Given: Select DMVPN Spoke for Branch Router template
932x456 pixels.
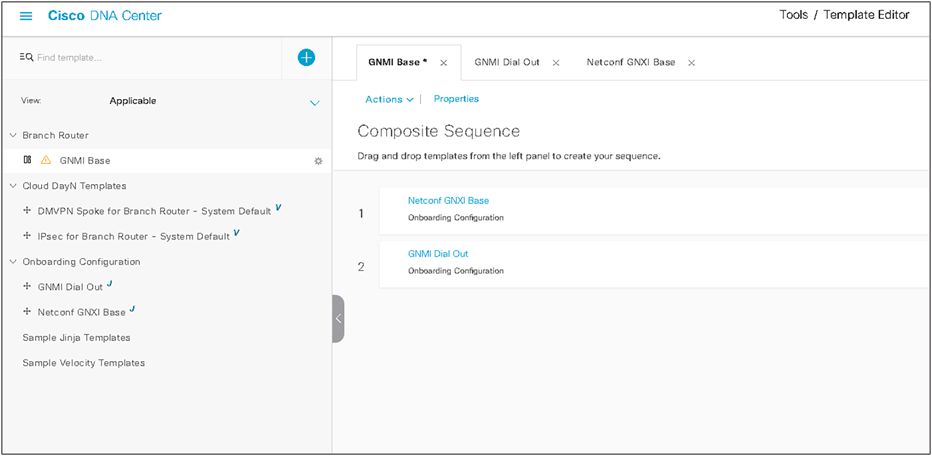Looking at the screenshot, I should coord(155,211).
